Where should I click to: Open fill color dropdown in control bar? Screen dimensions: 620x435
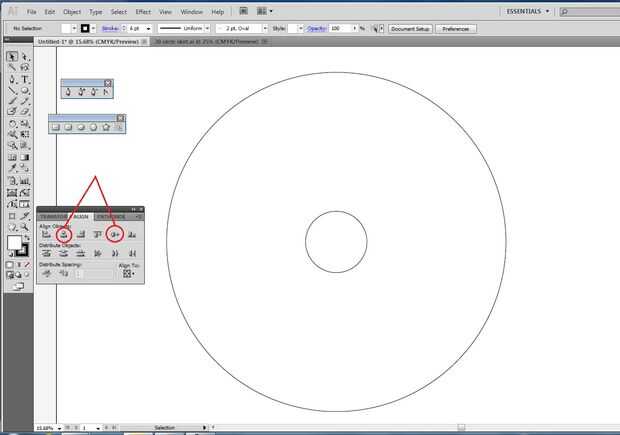tap(74, 28)
